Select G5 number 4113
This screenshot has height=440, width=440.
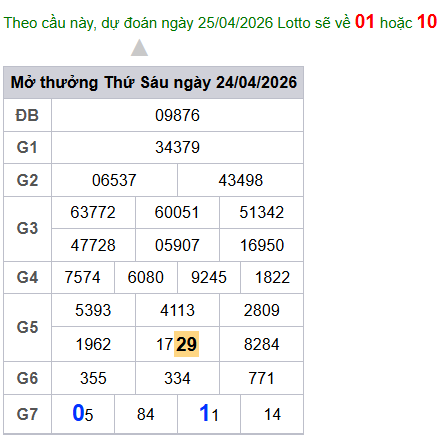177,310
